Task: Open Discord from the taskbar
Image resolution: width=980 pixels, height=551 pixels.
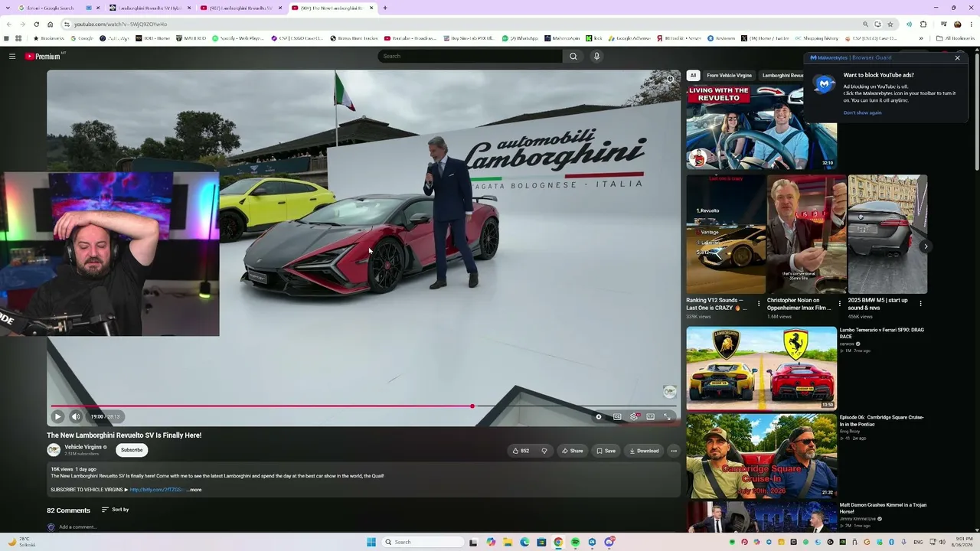Action: 609,542
